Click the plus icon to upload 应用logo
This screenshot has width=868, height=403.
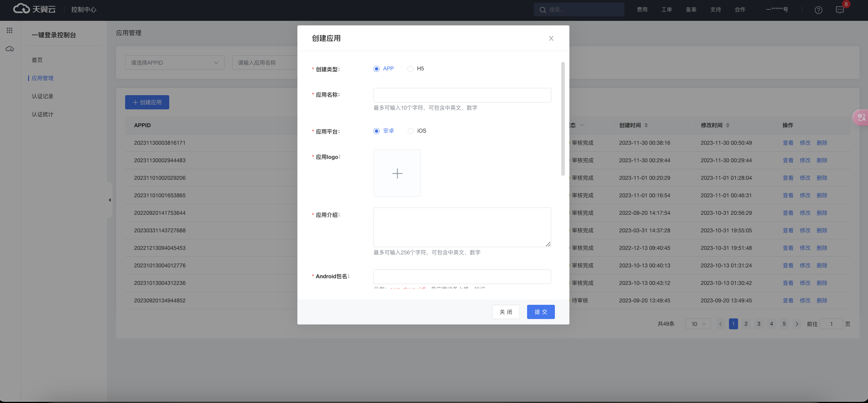point(397,173)
